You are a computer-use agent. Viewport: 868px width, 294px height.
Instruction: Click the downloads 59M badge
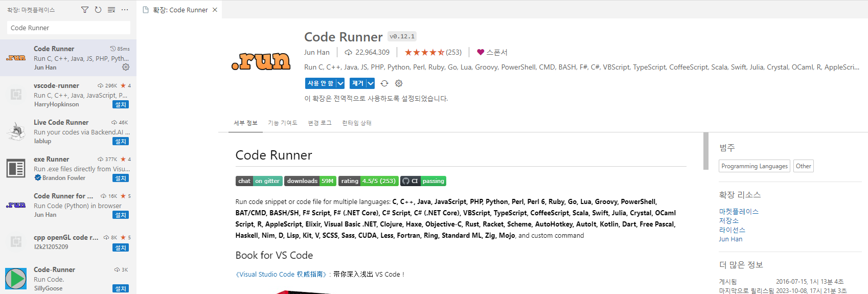coord(310,181)
